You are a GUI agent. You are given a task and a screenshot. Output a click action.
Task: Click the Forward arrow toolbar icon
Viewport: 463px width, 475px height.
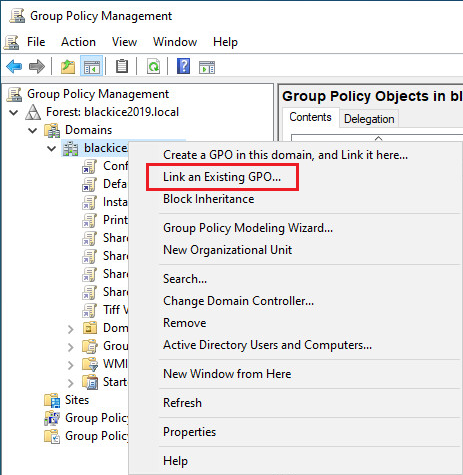(37, 67)
